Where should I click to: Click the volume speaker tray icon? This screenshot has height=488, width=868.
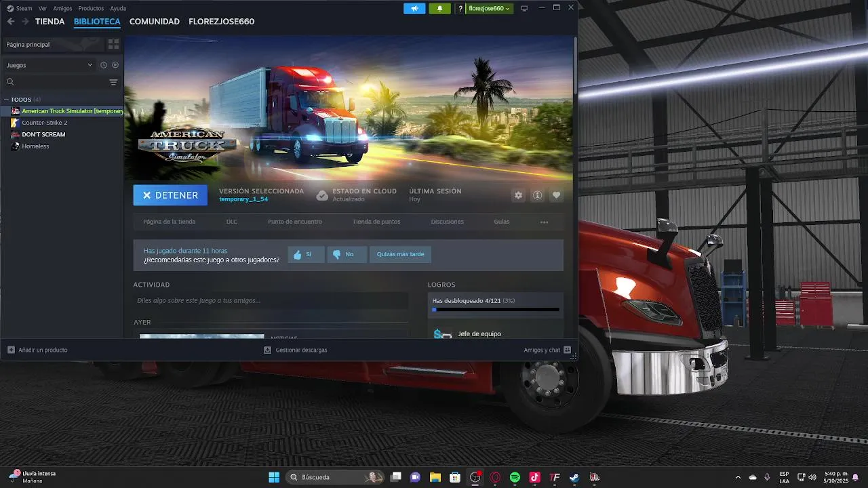812,477
